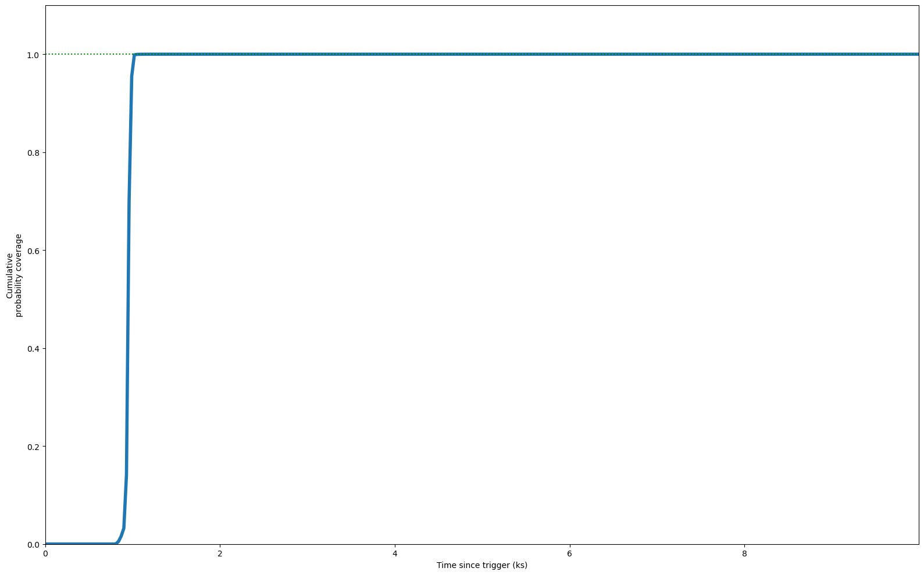Viewport: 924px width, 575px height.
Task: Click the y-axis label 'Cumulative probability coverage'
Action: coord(14,275)
